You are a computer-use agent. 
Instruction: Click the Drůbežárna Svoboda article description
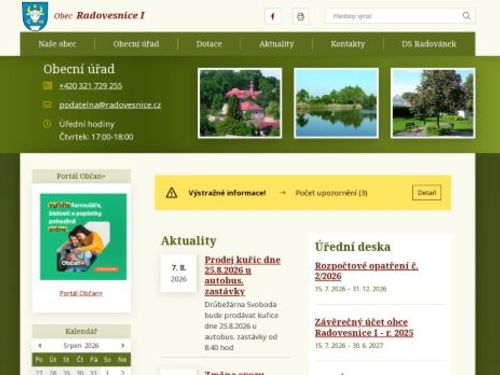pyautogui.click(x=241, y=326)
